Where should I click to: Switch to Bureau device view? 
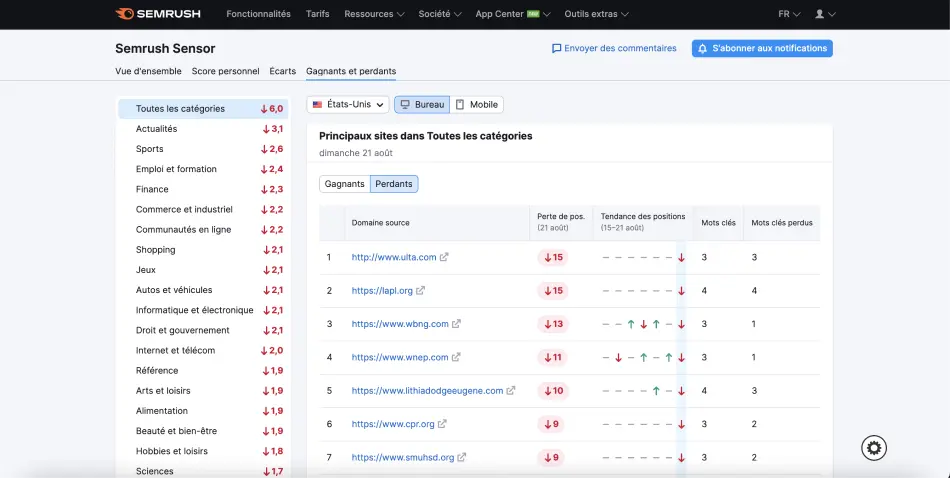(x=422, y=104)
